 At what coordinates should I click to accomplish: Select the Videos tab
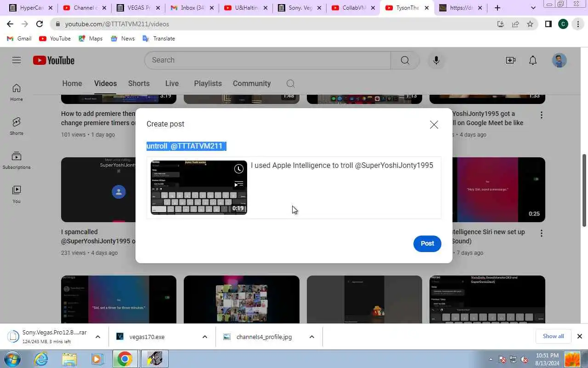(105, 83)
